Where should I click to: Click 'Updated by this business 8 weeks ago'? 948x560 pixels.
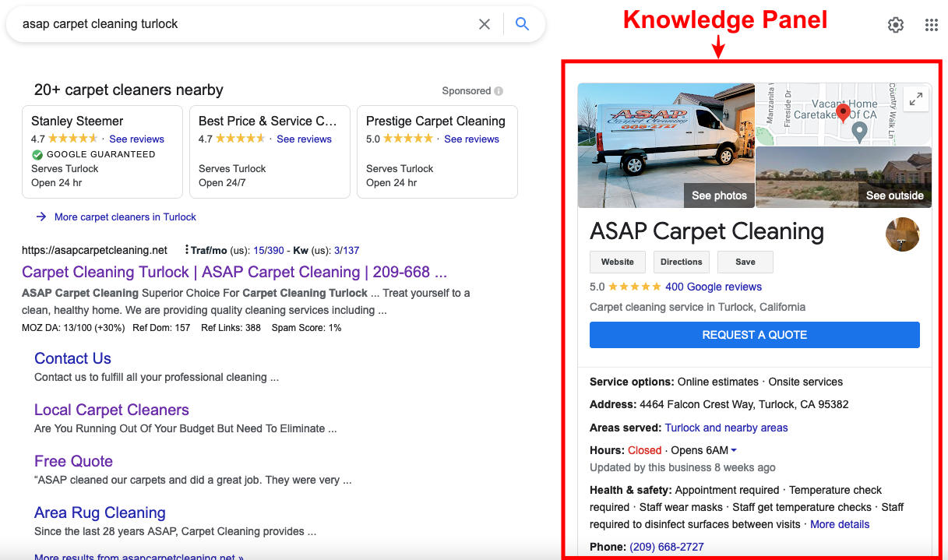682,467
